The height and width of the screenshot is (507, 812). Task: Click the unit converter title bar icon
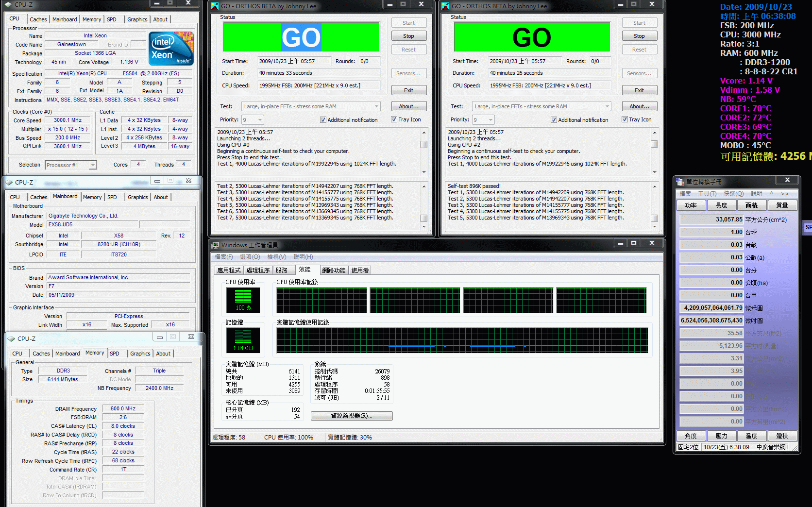click(x=680, y=182)
